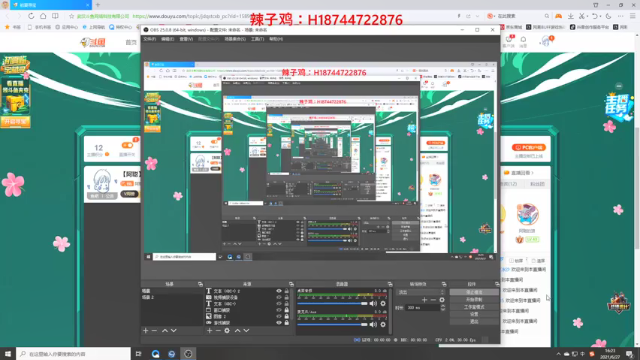Open transition properties gear icon
The image size is (640, 360).
[x=442, y=300]
